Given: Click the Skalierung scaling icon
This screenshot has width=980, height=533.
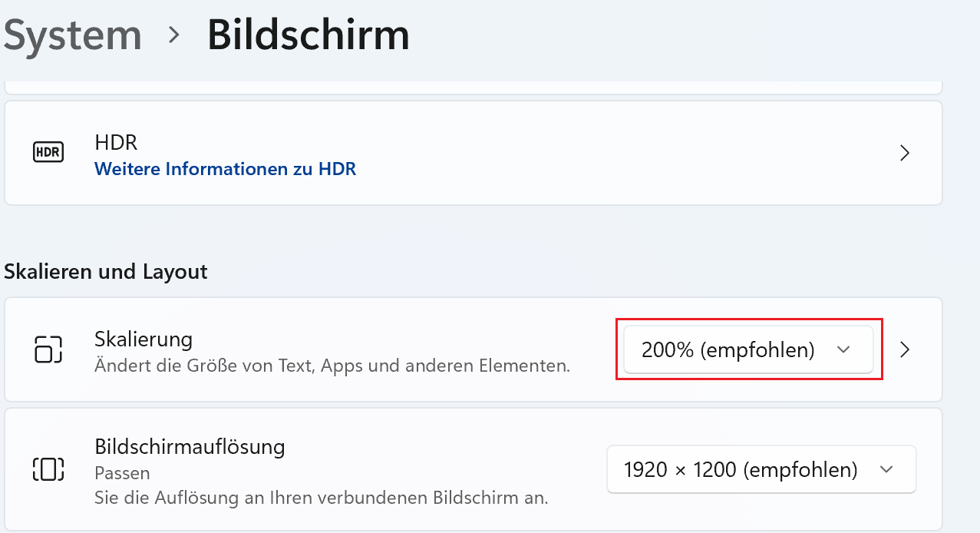Looking at the screenshot, I should (x=48, y=349).
